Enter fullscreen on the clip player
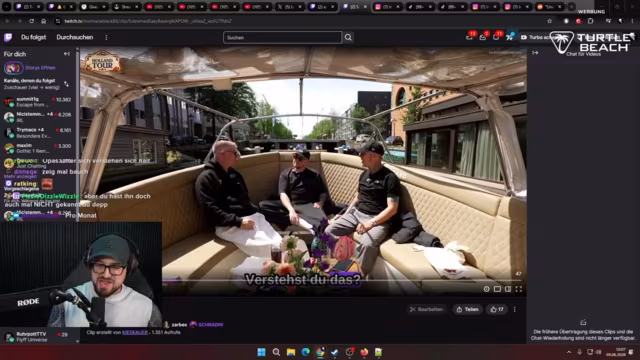640x360 pixels. pos(518,289)
